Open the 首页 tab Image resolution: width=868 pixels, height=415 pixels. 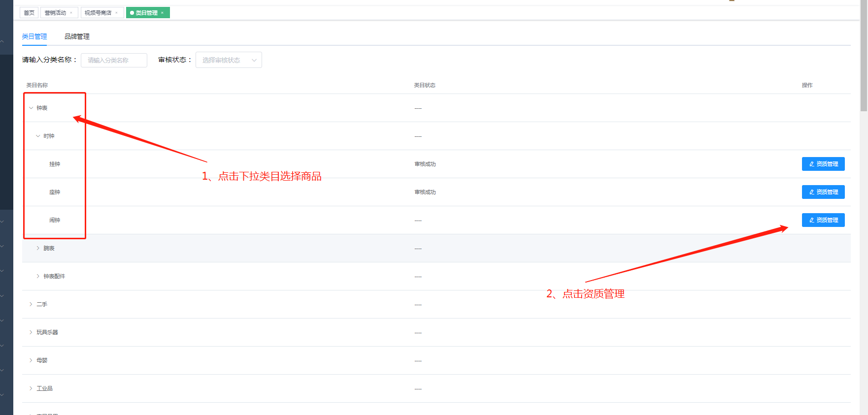tap(29, 13)
